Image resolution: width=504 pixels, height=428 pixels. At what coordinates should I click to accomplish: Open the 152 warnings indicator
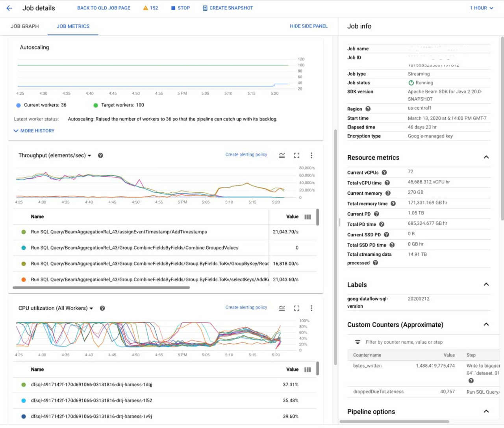point(150,8)
